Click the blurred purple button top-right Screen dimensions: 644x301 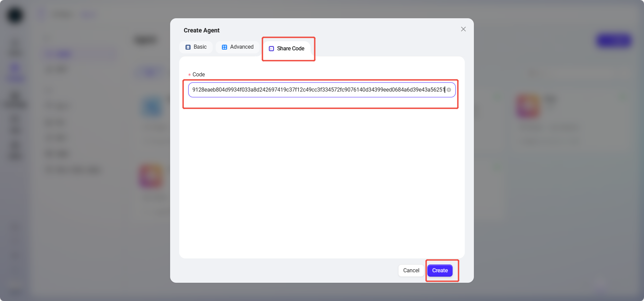tap(614, 41)
